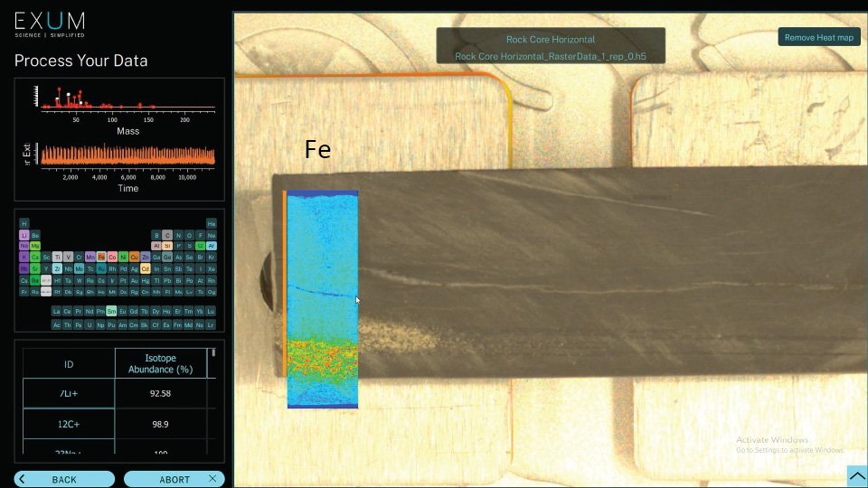Abort processing with the ABORT button
Screen dimensions: 868x488
tap(174, 479)
